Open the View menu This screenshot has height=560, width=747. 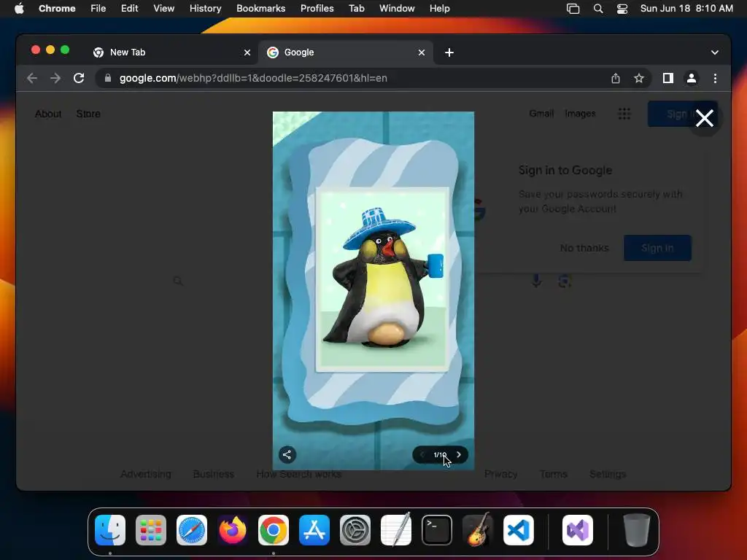pos(164,9)
